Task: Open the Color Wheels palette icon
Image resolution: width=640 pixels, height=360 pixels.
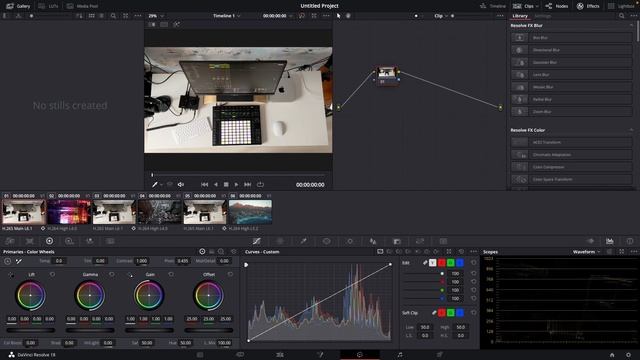Action: 49,241
